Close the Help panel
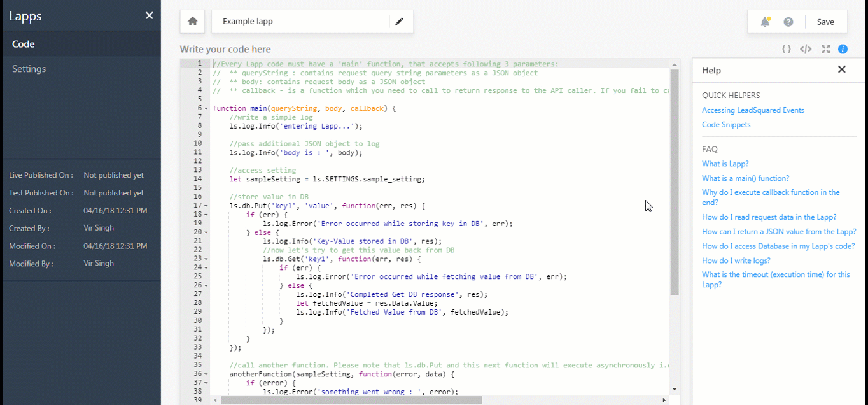The height and width of the screenshot is (405, 868). point(841,69)
